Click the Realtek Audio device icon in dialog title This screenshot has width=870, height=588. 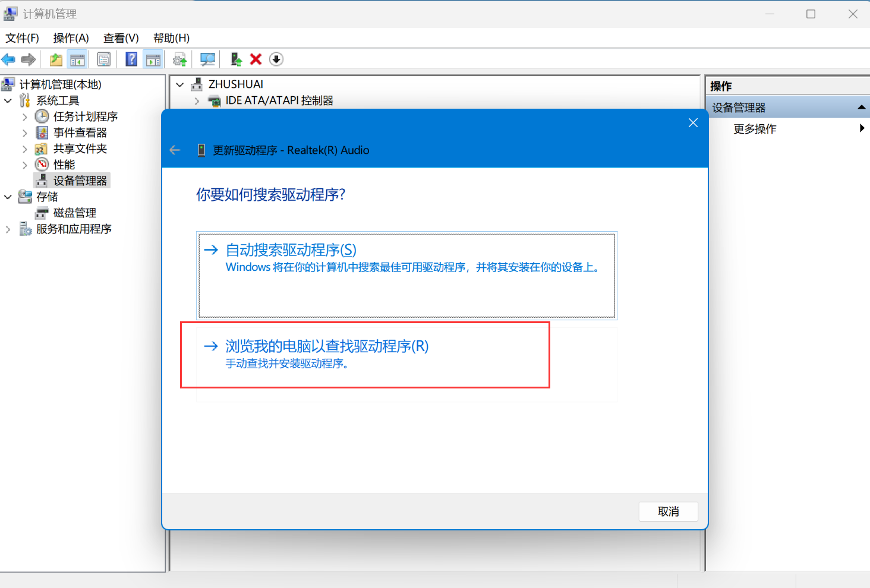pos(201,150)
